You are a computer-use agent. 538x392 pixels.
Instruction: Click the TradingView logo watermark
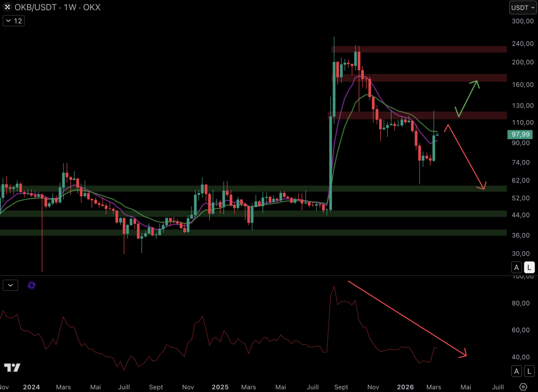(x=12, y=367)
